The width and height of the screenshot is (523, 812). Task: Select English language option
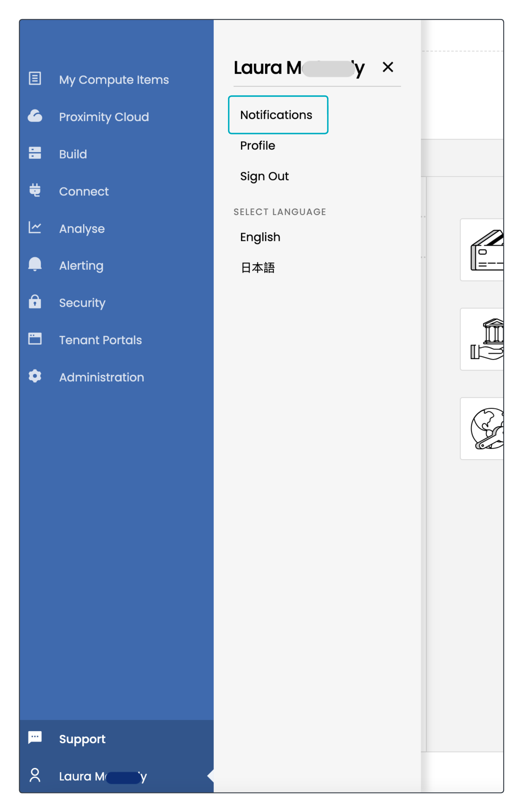point(260,237)
